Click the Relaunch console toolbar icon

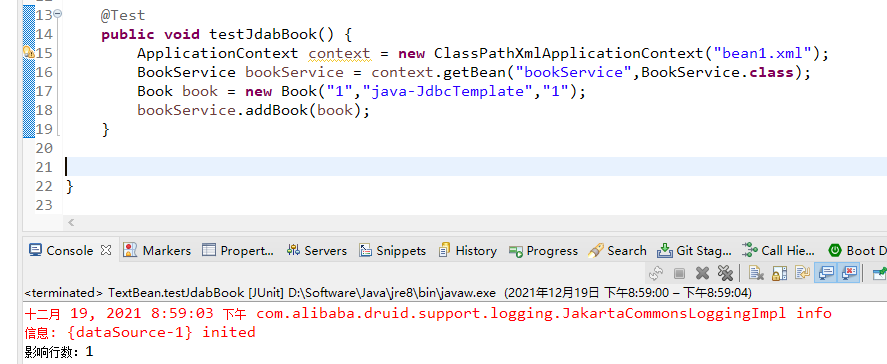(656, 273)
